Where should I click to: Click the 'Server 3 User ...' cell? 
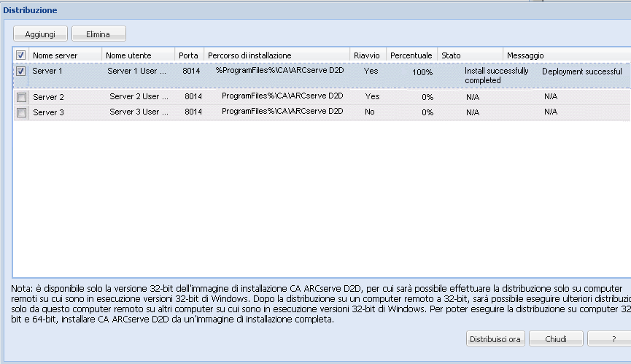tap(139, 112)
